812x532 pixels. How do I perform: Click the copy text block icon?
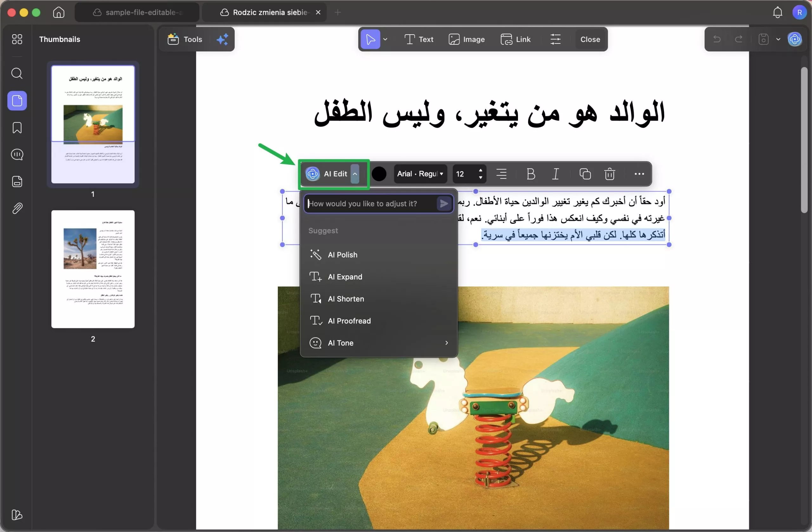(585, 174)
